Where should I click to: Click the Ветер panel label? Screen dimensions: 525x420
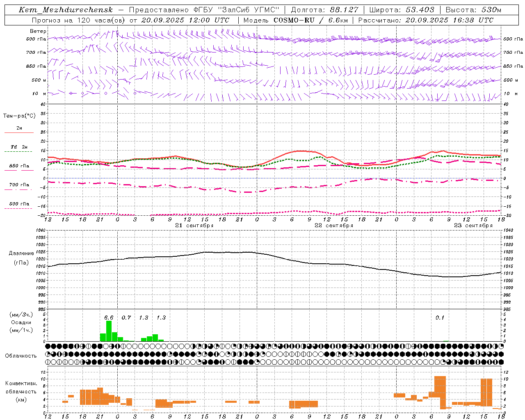click(38, 31)
